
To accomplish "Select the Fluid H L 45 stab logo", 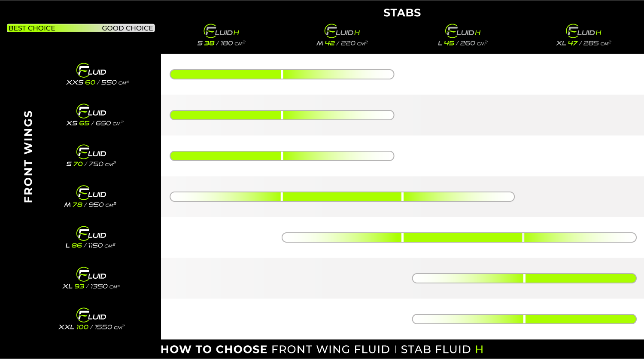I will (x=463, y=31).
